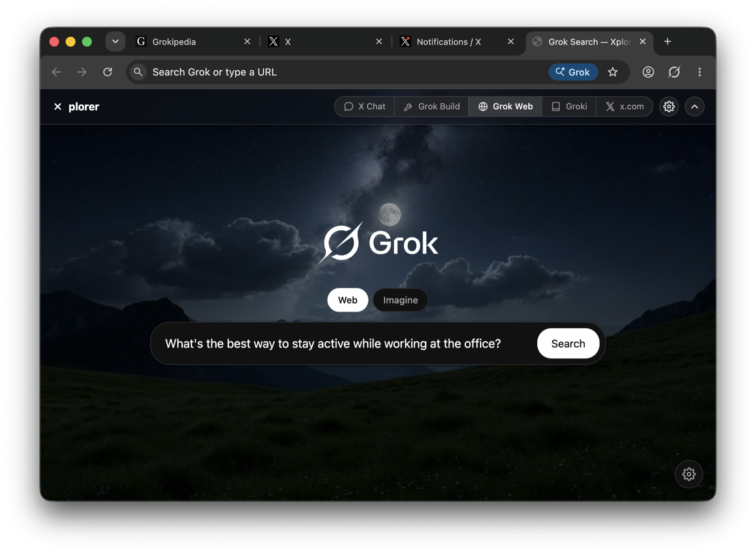Open the tab list dropdown chevron
The width and height of the screenshot is (756, 554).
(x=115, y=41)
